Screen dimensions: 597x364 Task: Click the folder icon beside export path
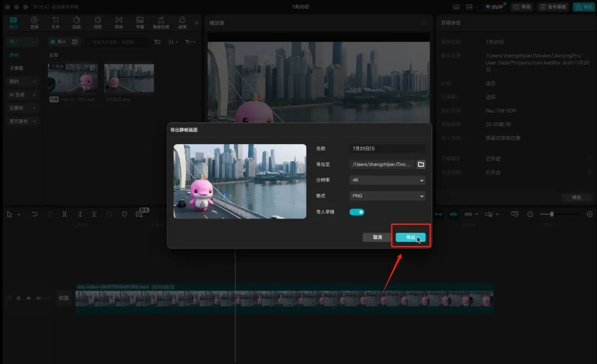[x=421, y=165]
